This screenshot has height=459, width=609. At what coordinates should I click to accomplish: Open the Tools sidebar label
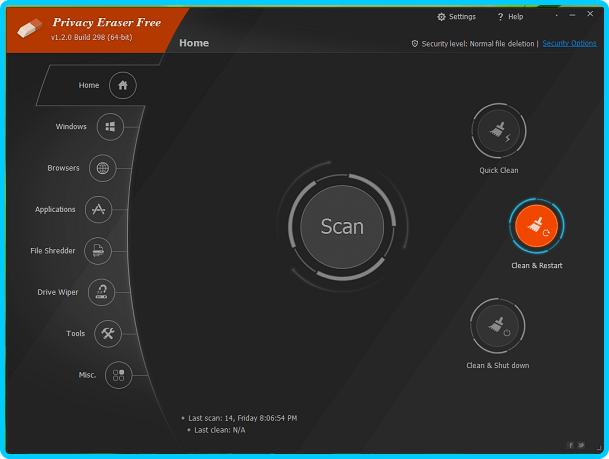[x=75, y=333]
